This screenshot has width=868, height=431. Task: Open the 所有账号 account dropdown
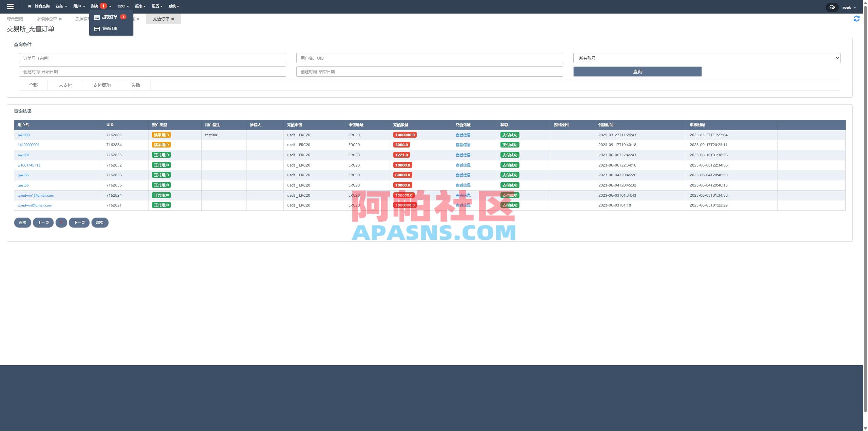(706, 58)
